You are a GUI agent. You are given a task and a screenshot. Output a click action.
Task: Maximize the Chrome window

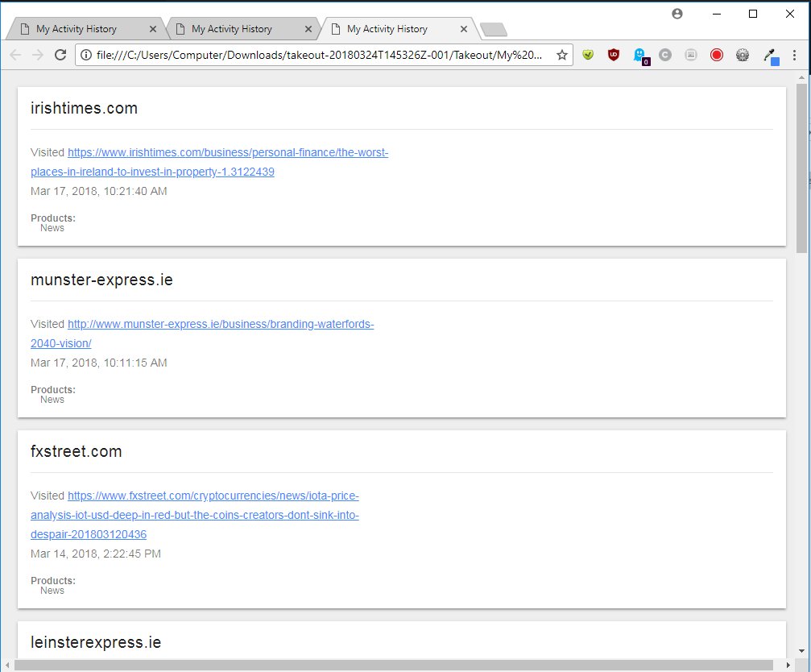(753, 14)
